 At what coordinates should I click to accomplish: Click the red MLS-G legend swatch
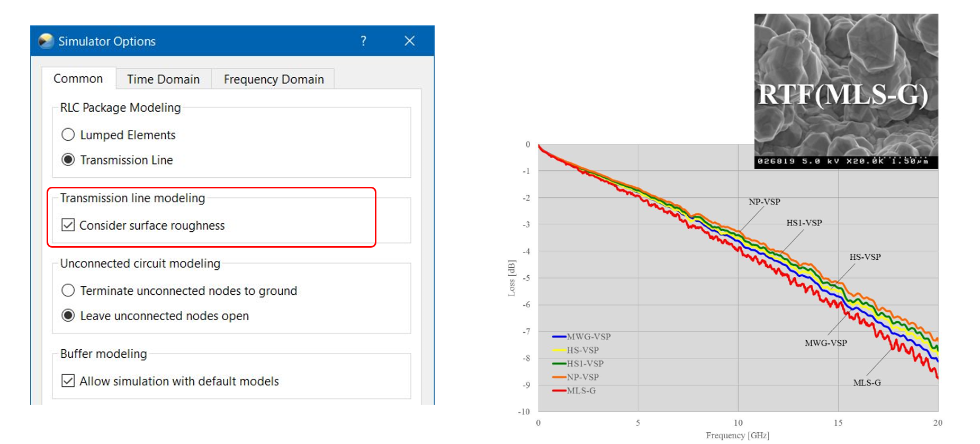(559, 391)
